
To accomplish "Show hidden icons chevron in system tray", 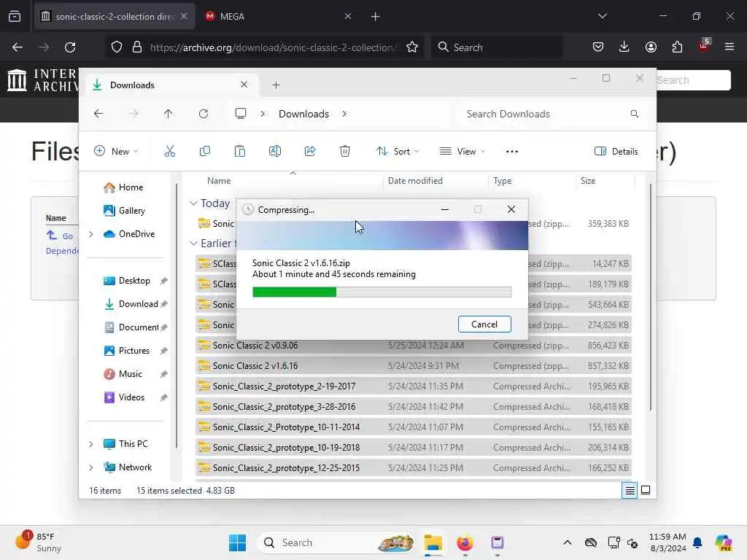I will 567,542.
